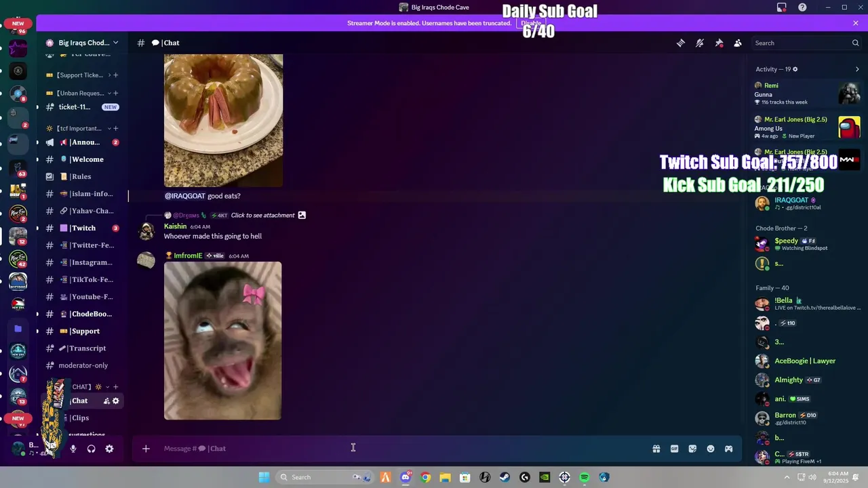Dismiss the Streamer Mode banner

click(856, 23)
